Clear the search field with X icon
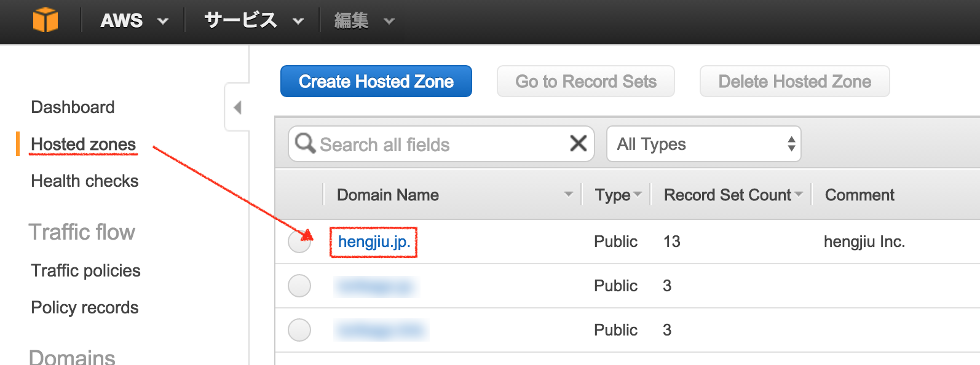 (x=578, y=144)
